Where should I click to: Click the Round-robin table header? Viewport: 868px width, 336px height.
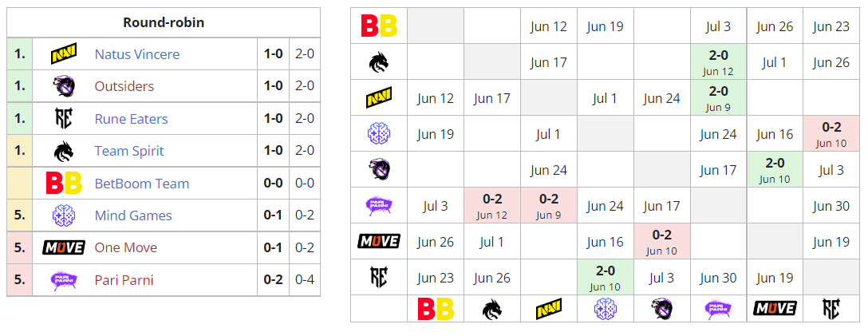[164, 22]
